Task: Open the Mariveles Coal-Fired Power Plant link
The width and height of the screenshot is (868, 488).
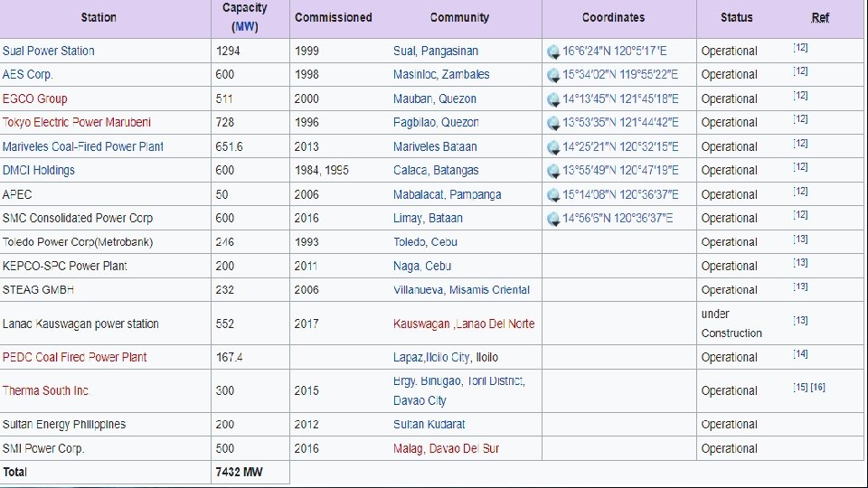Action: [82, 146]
